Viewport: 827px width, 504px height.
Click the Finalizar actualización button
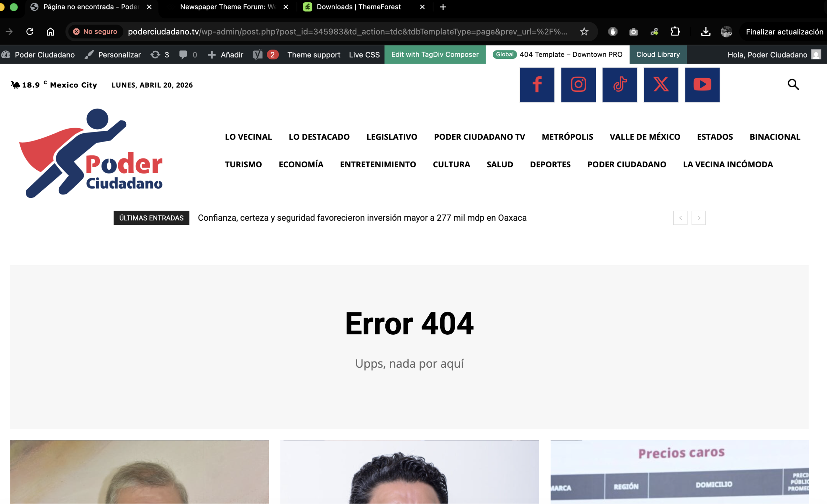pyautogui.click(x=784, y=32)
